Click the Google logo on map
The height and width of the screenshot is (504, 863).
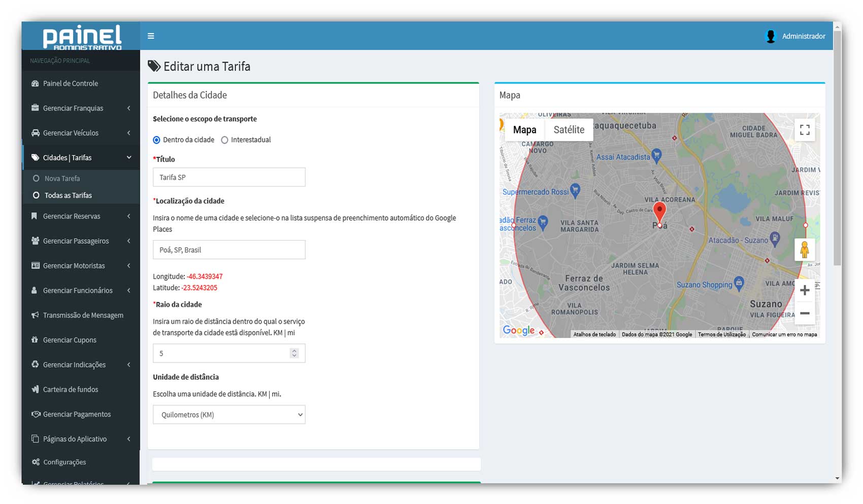click(518, 330)
